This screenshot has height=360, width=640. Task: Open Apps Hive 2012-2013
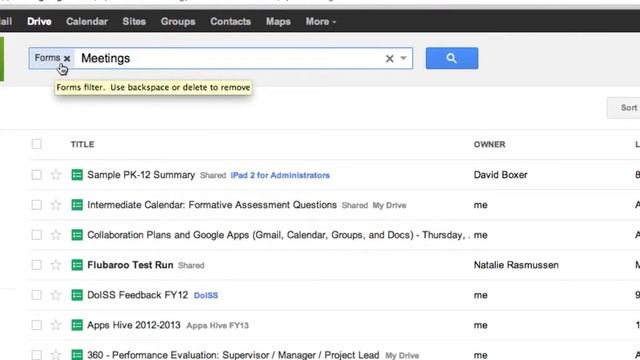[x=133, y=325]
